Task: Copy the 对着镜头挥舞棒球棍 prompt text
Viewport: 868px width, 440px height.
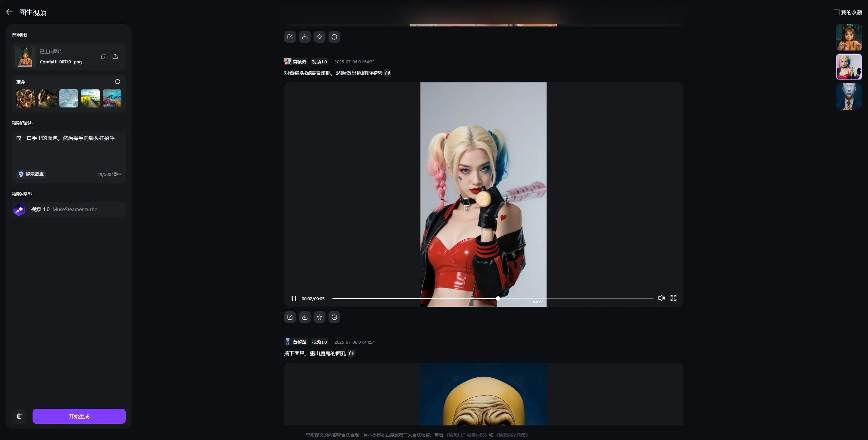Action: [388, 73]
